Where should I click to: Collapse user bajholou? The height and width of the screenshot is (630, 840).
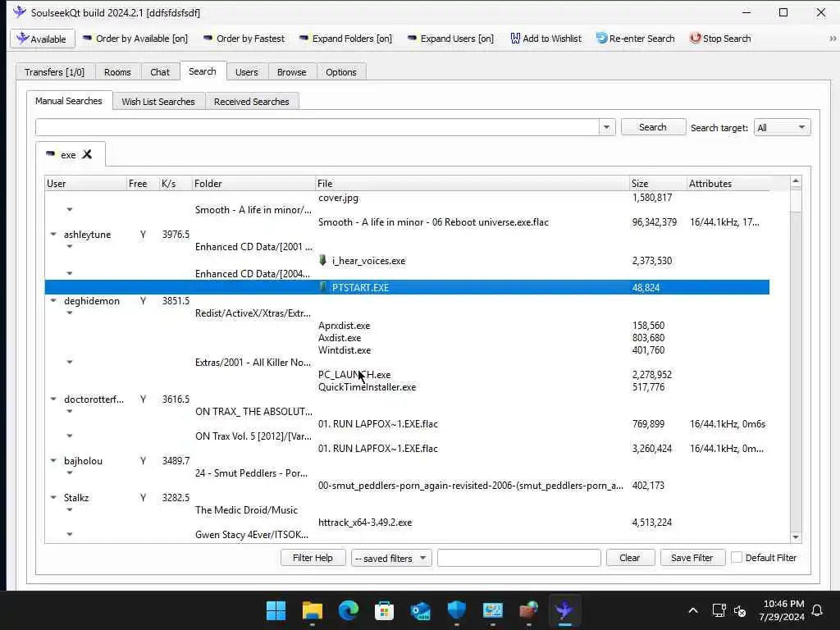[x=53, y=461]
